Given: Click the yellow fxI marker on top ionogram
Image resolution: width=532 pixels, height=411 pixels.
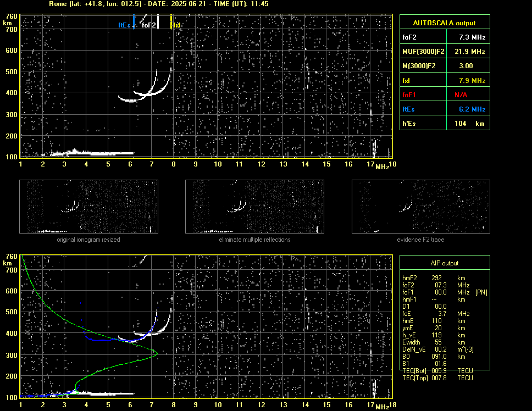Looking at the screenshot, I should (x=171, y=21).
